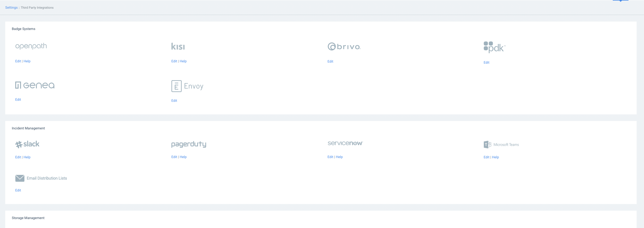644x228 pixels.
Task: Edit the Microsoft Teams integration
Action: click(486, 157)
